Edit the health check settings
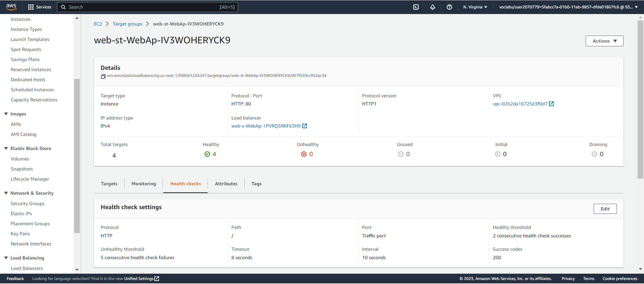 (605, 209)
